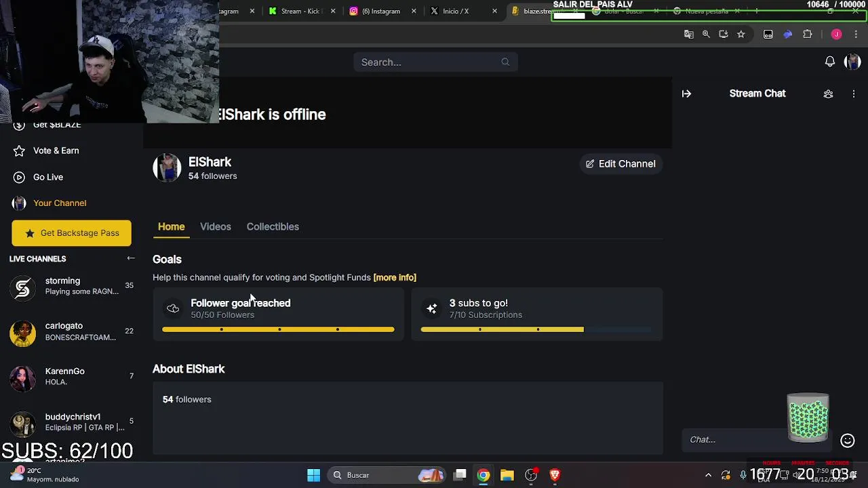Open the chat users icon
Screen dimensions: 868x488
pos(828,94)
